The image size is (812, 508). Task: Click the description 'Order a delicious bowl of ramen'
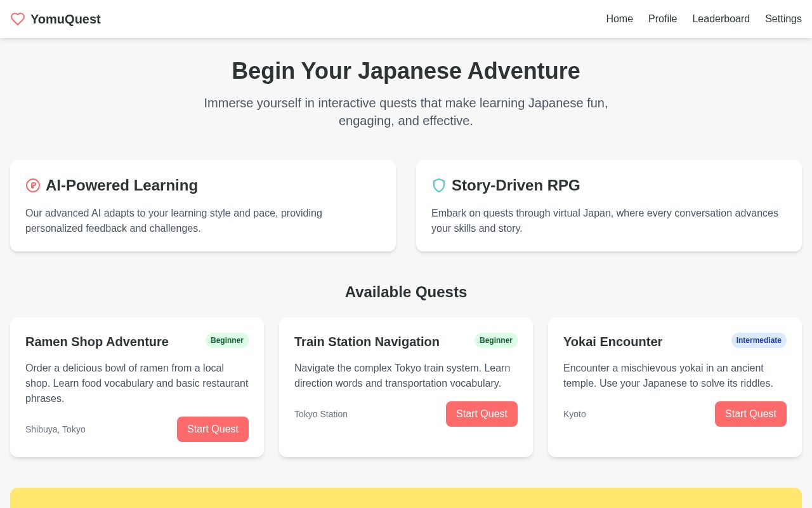point(137,384)
